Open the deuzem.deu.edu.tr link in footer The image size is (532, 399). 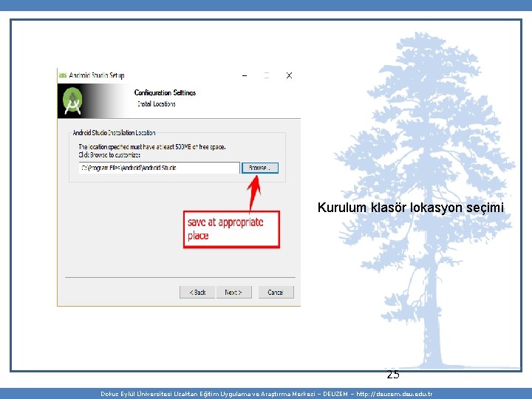(395, 394)
